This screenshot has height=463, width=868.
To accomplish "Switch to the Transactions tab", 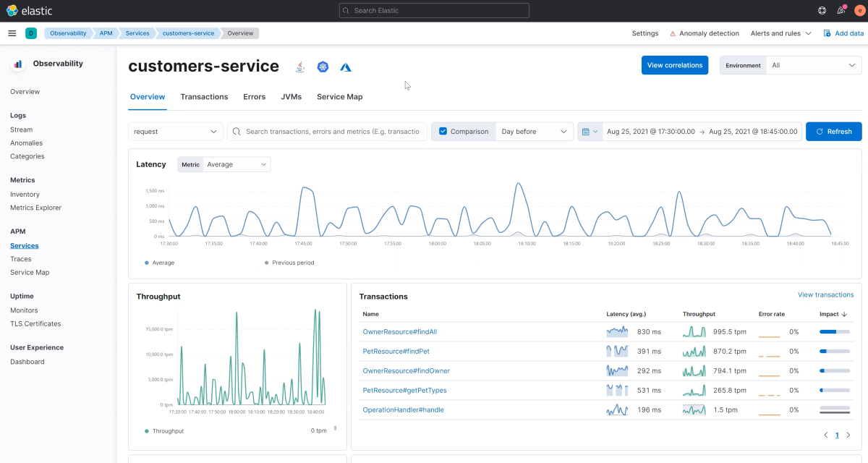I will (204, 97).
